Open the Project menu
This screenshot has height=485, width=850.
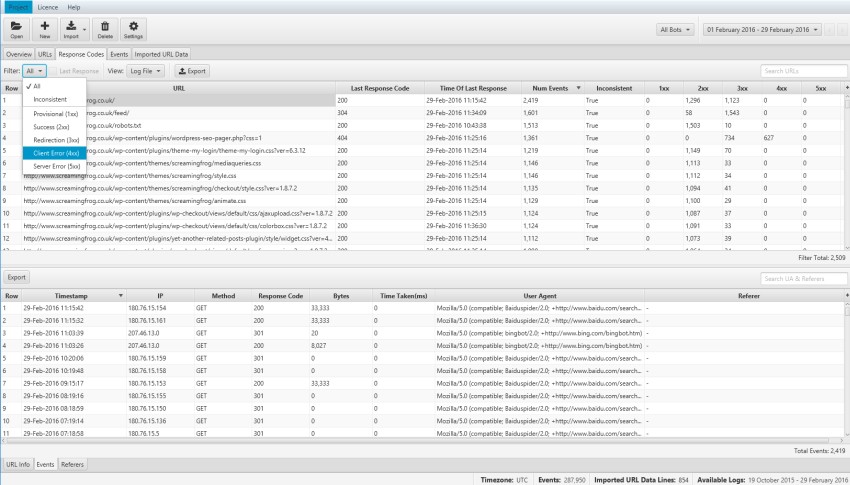click(x=18, y=7)
